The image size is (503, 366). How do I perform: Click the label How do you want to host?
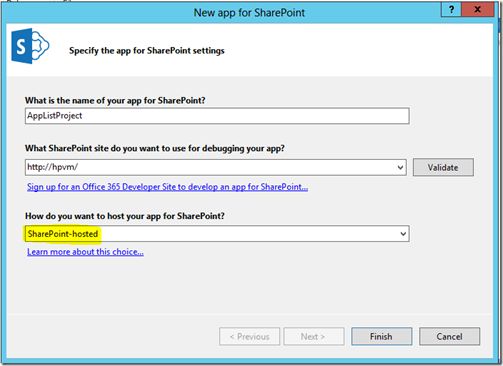(125, 216)
